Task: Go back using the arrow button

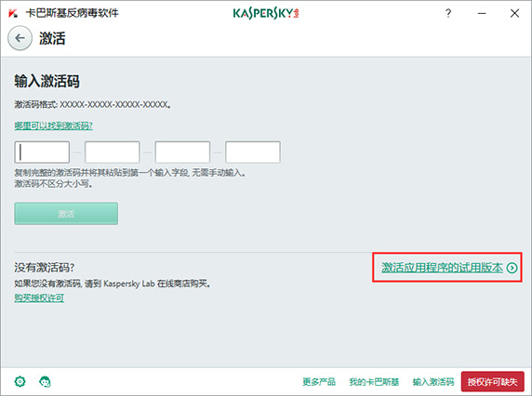Action: [20, 38]
